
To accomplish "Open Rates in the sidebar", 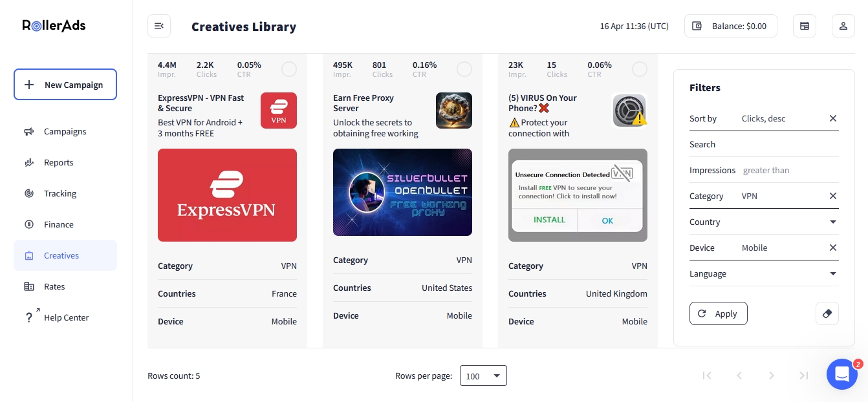I will click(65, 287).
